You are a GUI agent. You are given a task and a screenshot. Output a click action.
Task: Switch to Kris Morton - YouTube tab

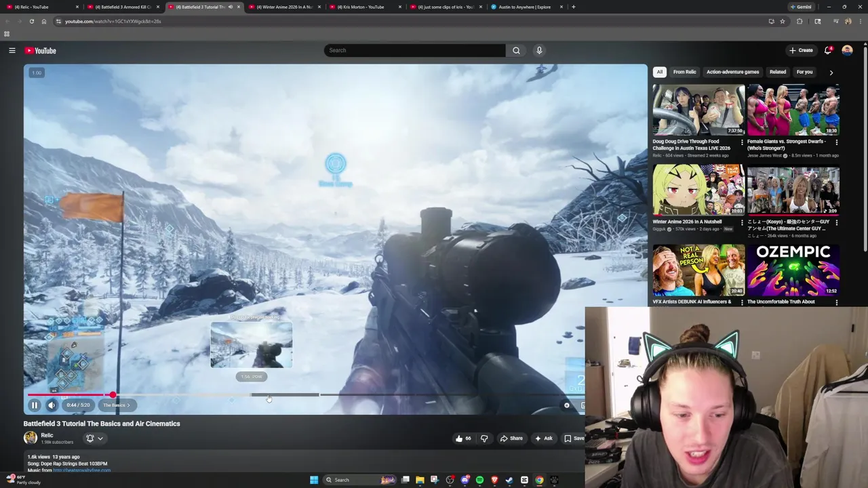[x=364, y=7]
